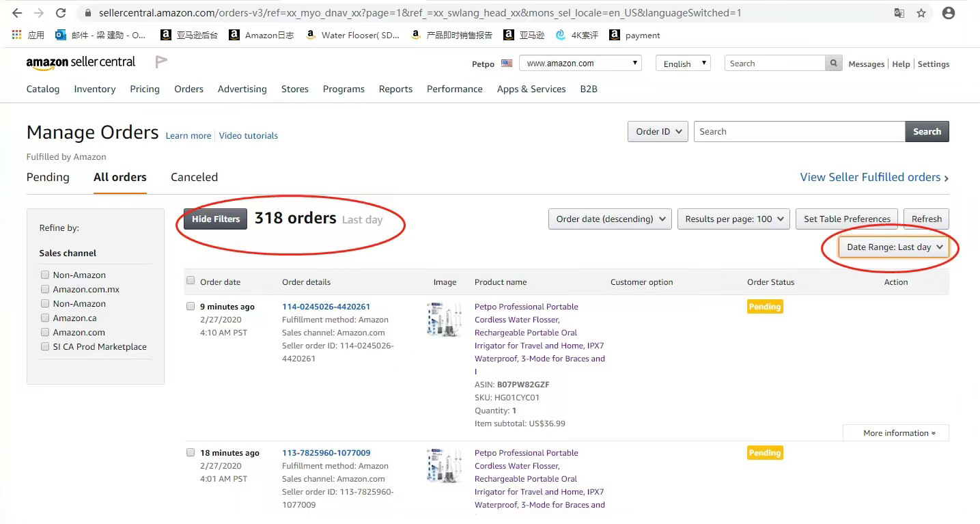Open the Amazon日志 bookmark
Viewport: 980px width, 524px height.
262,35
